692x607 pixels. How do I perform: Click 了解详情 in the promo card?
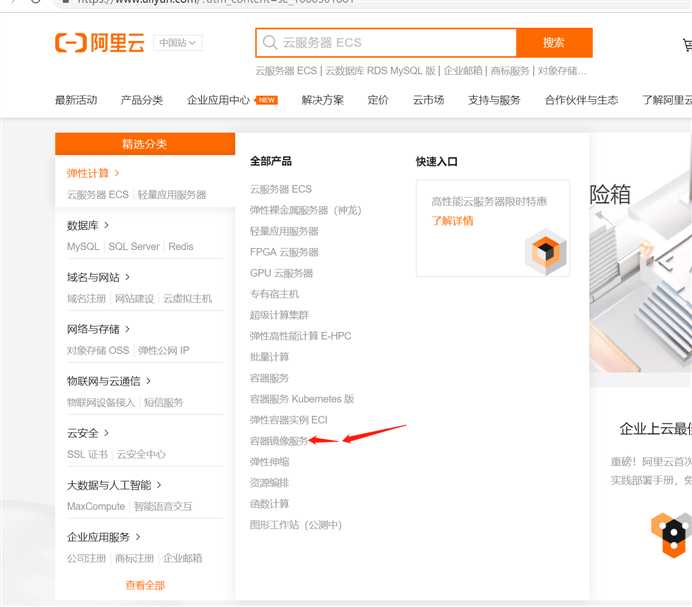[452, 221]
